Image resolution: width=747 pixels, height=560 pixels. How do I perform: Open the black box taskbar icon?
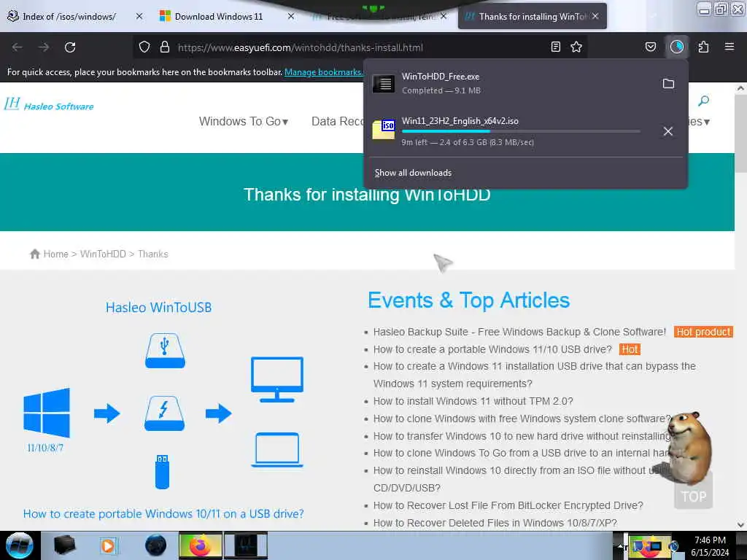click(65, 545)
